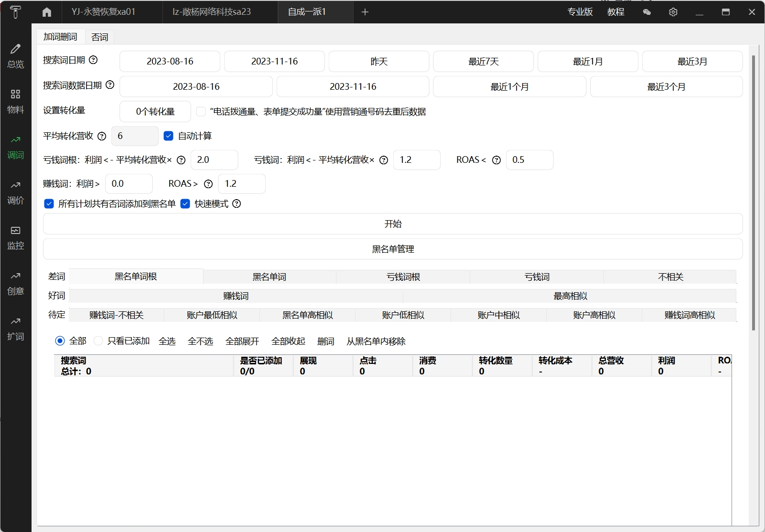Screen dimensions: 765x532
Task: Click the app logo in the top-left corner
Action: 15,12
